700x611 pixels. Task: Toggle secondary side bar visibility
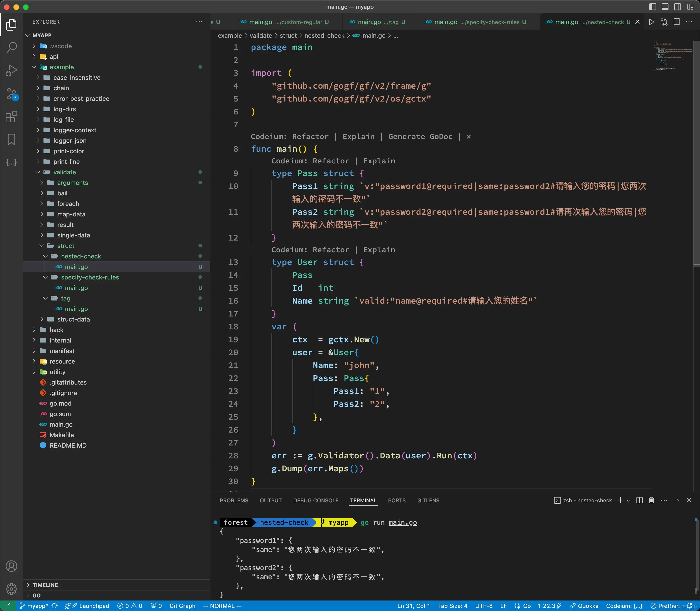(678, 6)
